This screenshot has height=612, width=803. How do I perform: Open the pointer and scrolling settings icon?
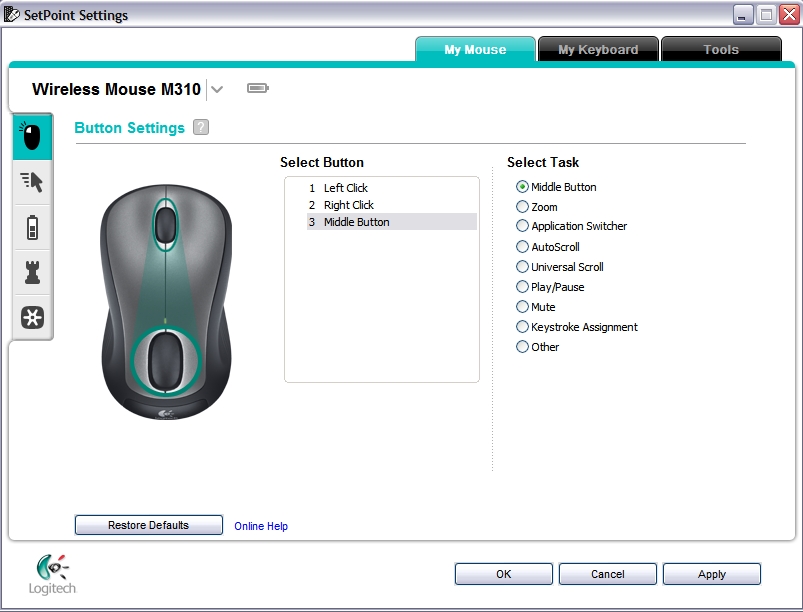pos(32,182)
